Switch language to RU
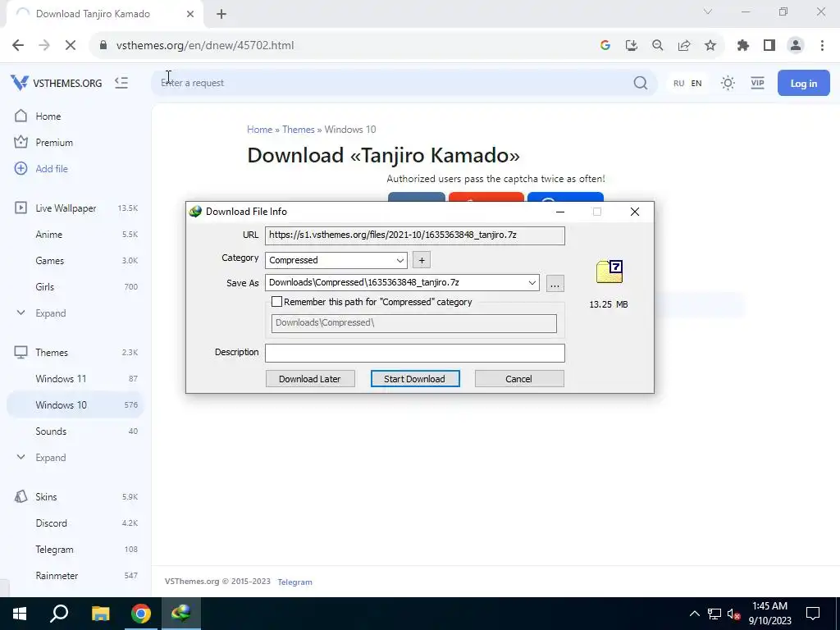Screen dimensions: 840x630 [678, 83]
